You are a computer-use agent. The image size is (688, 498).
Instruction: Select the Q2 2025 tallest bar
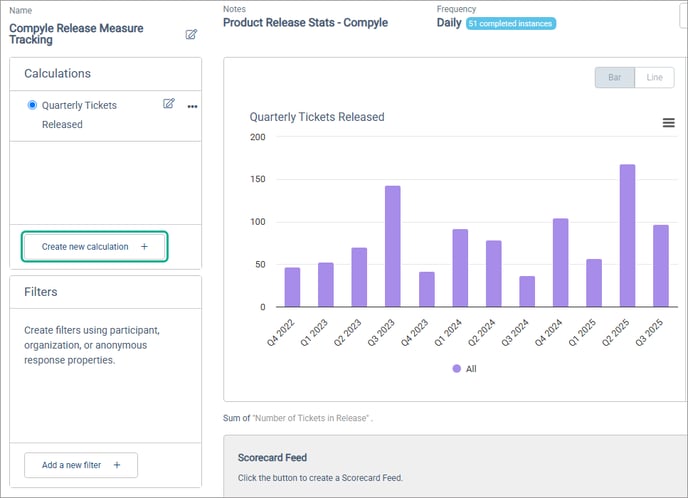pos(627,236)
